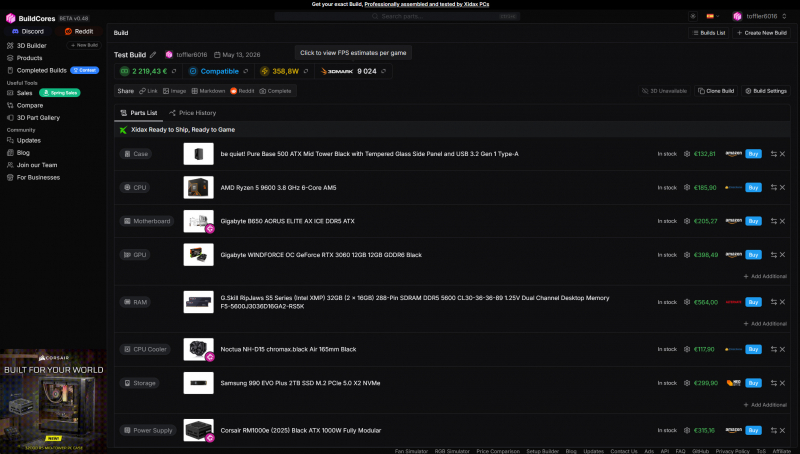The height and width of the screenshot is (454, 800).
Task: Buy the be quiet! case
Action: 753,154
